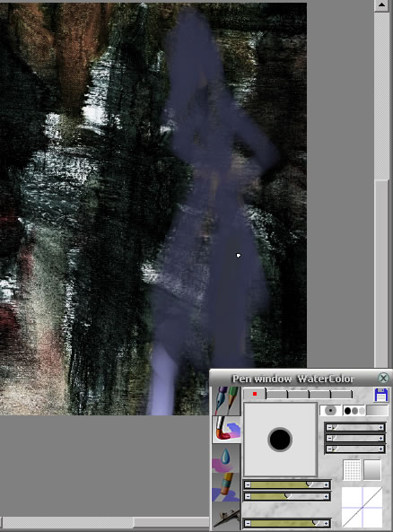Pick the eraser tool icon
This screenshot has width=393, height=532.
(x=226, y=487)
